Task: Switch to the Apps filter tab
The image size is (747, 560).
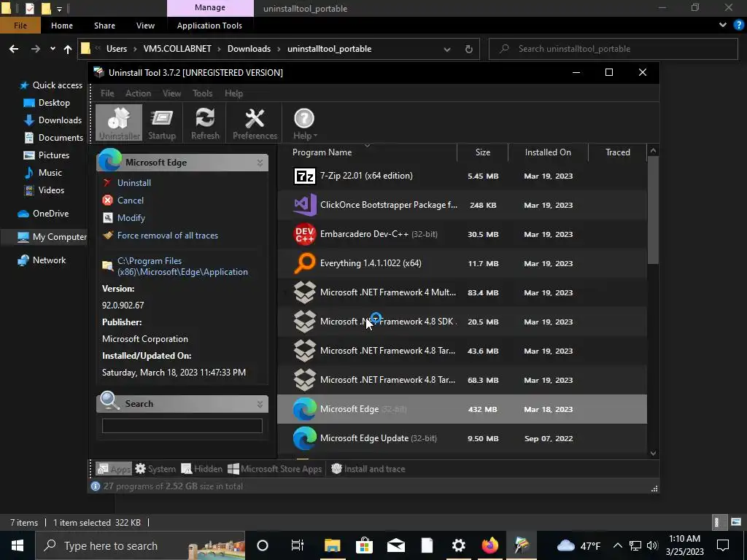Action: (x=113, y=469)
